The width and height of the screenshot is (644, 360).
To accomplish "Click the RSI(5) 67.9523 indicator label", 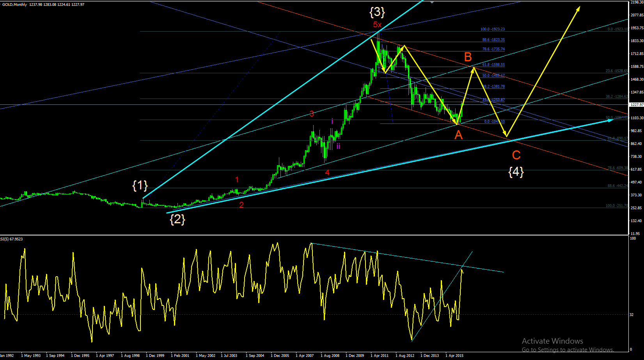I will tap(11, 239).
